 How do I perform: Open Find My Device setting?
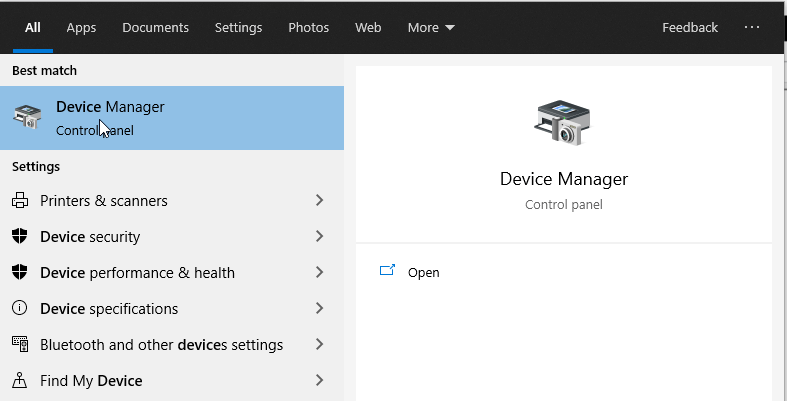(x=172, y=380)
